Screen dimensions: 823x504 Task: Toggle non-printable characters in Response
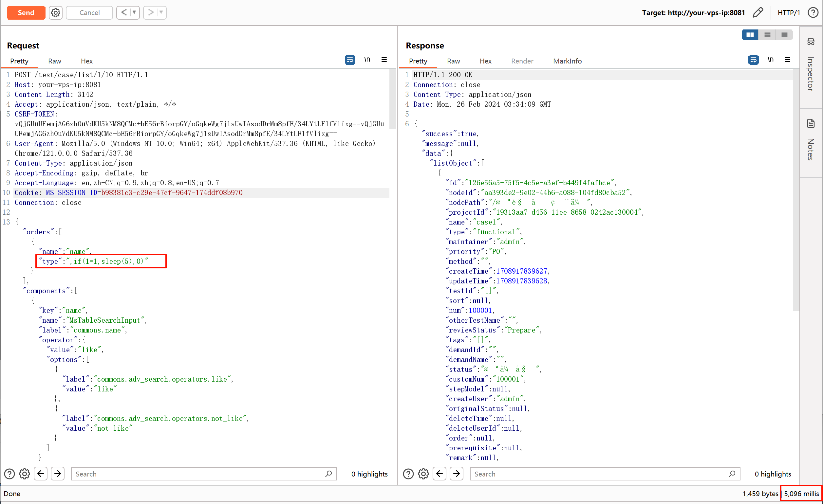[x=771, y=60]
